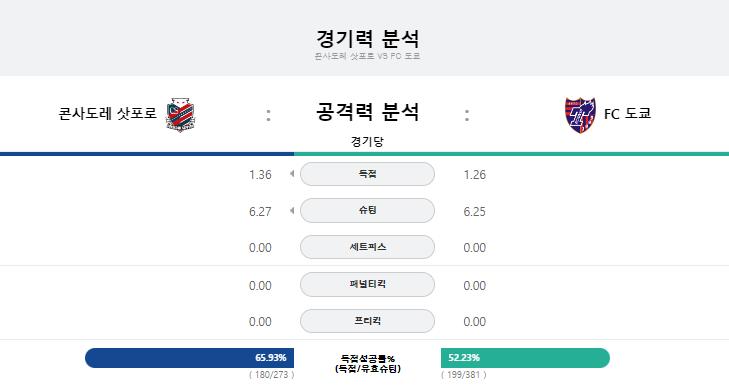Open the FC 도쿄 team name
The width and height of the screenshot is (729, 386).
coord(627,113)
